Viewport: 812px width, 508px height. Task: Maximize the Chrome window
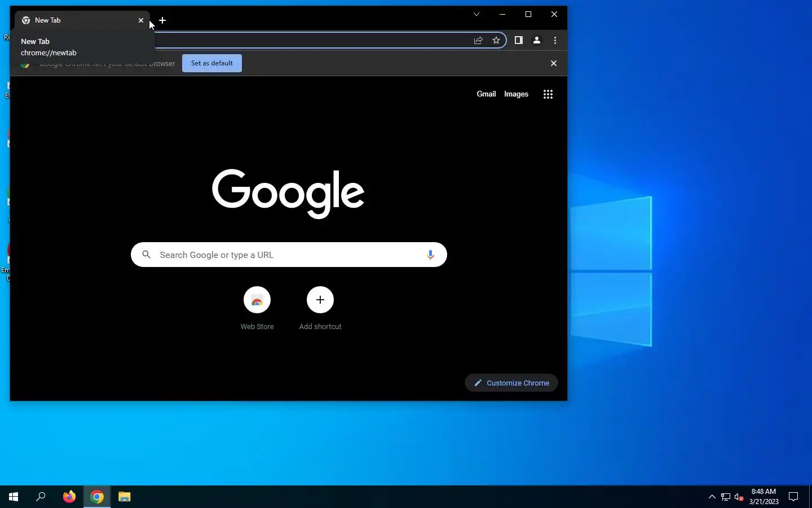pos(528,14)
